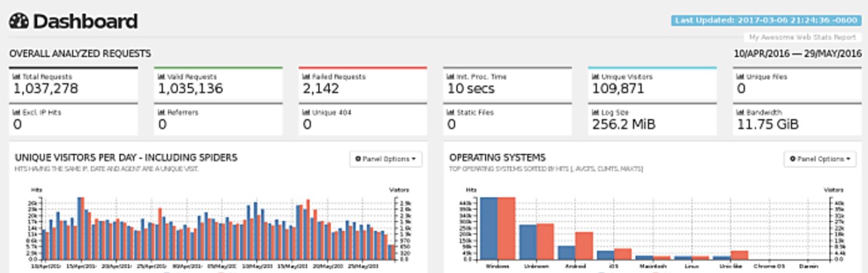Click the Windows bar in Operating Systems chart

[x=498, y=228]
